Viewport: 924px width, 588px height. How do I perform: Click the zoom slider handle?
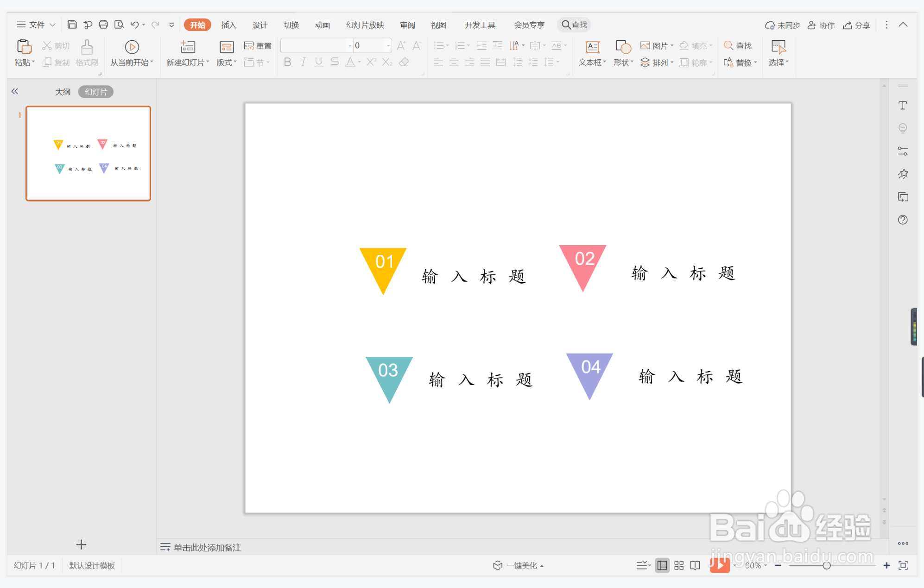pyautogui.click(x=826, y=565)
